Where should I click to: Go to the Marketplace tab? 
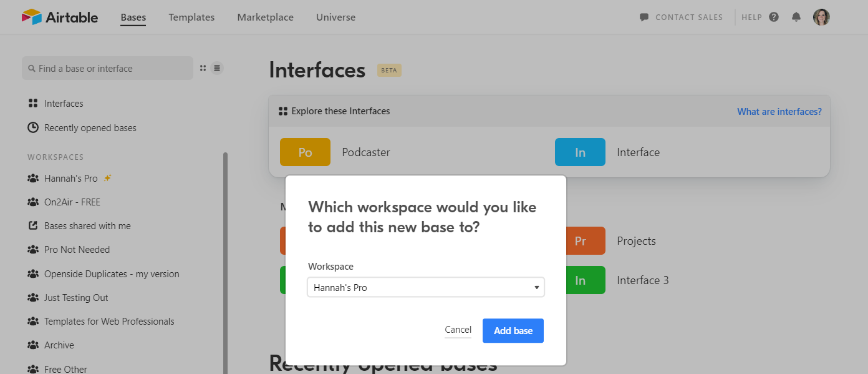click(265, 17)
